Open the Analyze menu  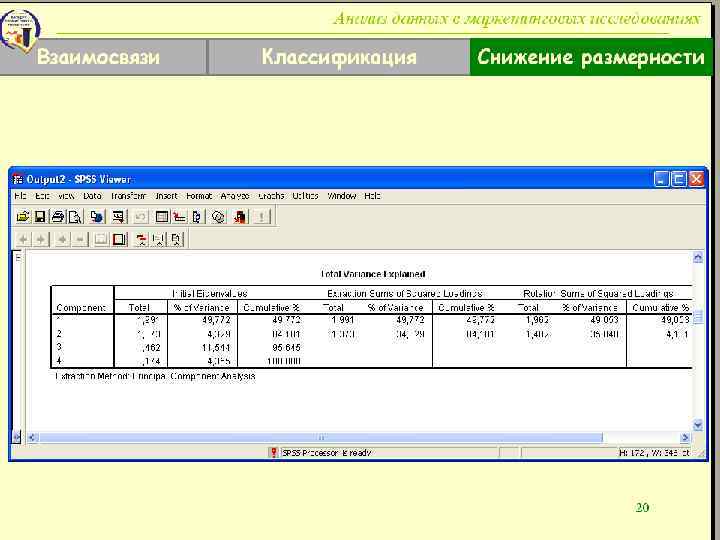235,196
